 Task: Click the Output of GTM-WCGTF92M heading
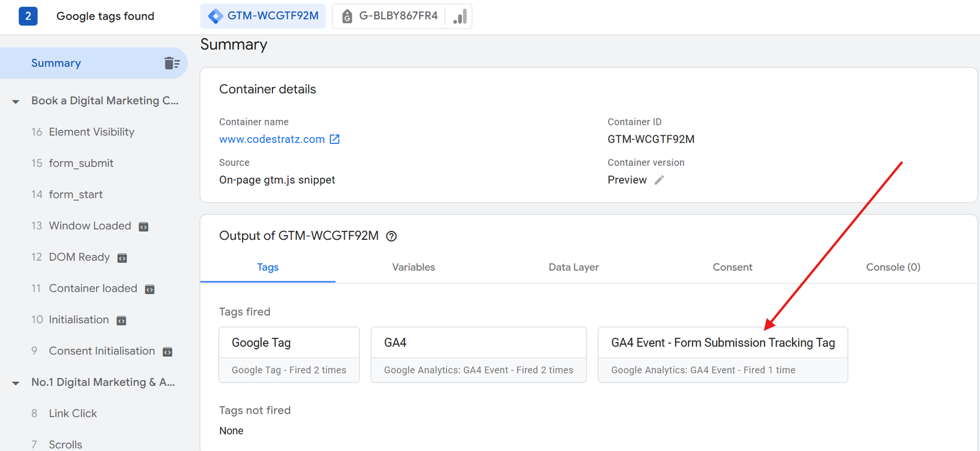click(x=299, y=236)
